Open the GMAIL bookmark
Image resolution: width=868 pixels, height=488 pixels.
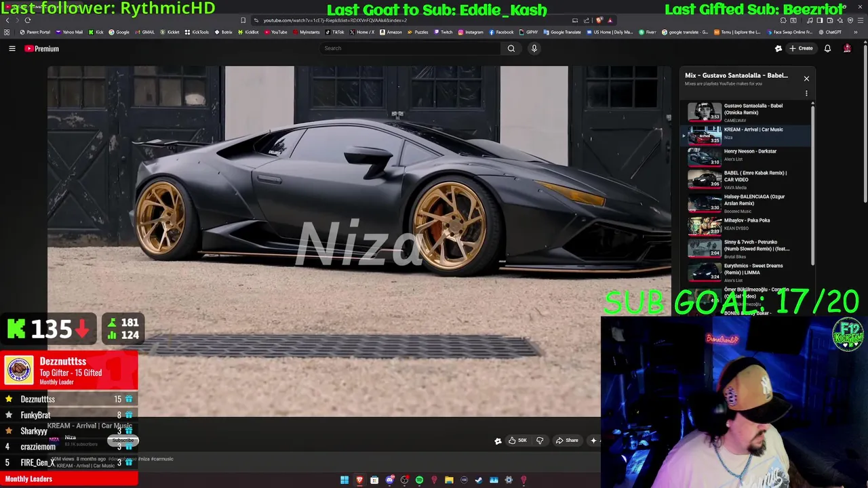(144, 32)
